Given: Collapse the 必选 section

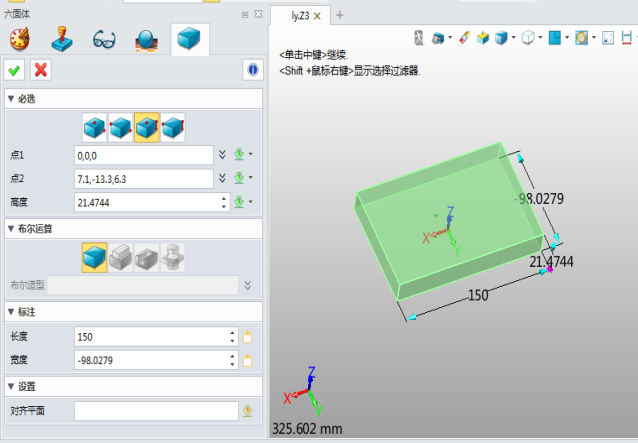Looking at the screenshot, I should 11,99.
